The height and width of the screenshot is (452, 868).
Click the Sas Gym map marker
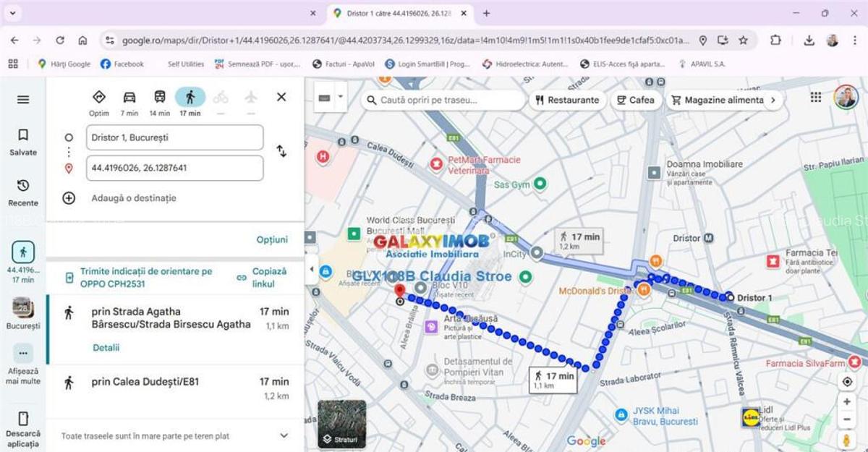pyautogui.click(x=540, y=184)
